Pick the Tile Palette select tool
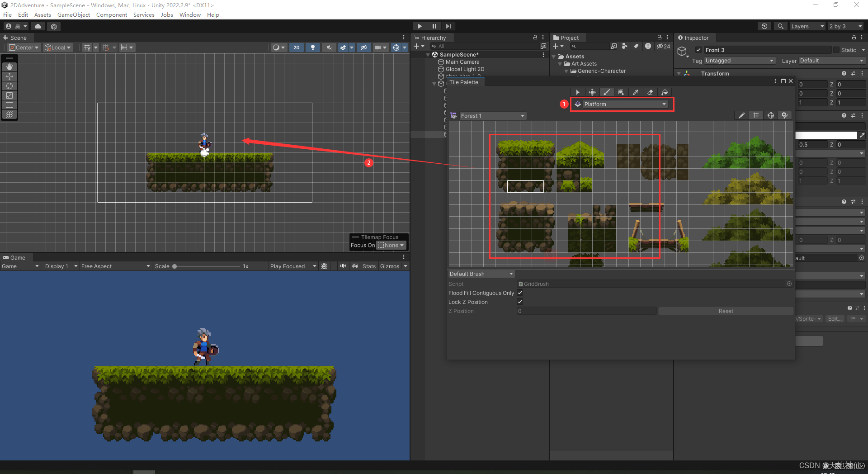Viewport: 868px width, 474px height. tap(578, 92)
